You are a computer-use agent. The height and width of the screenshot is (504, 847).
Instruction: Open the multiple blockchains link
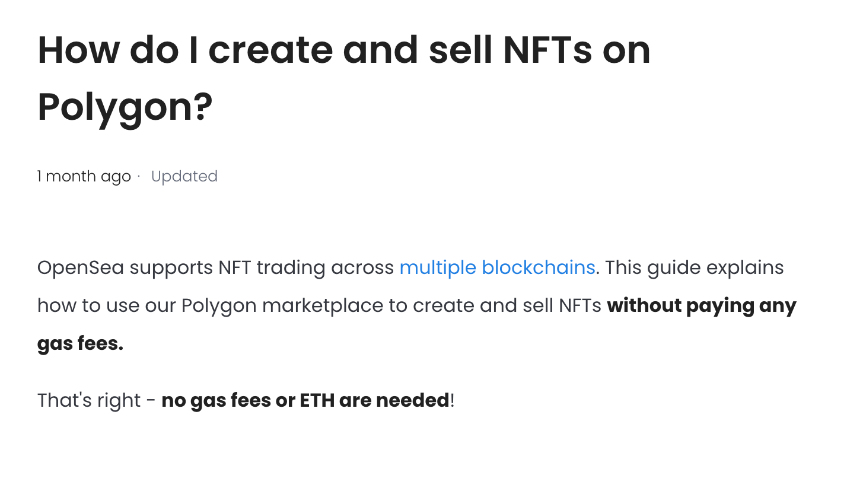[497, 267]
